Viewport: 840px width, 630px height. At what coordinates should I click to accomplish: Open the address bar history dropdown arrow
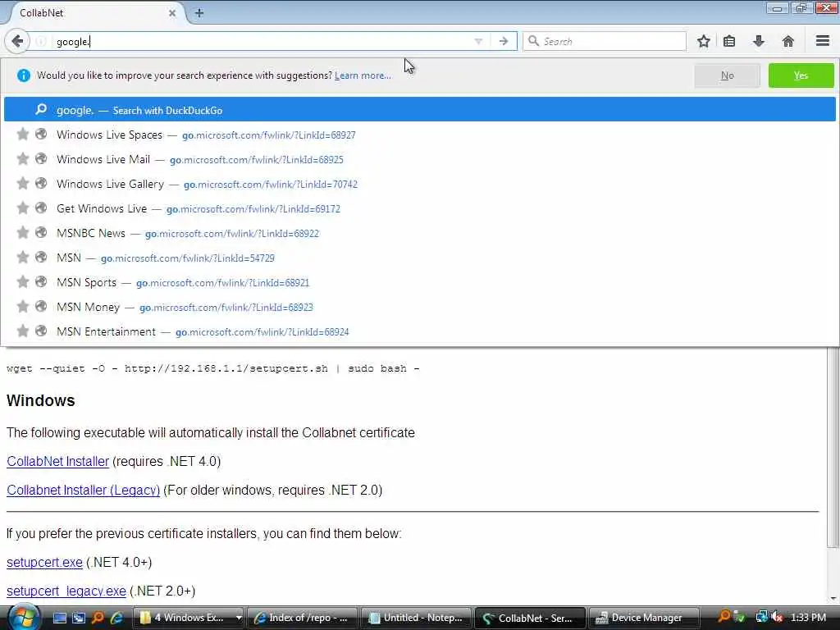[x=478, y=41]
